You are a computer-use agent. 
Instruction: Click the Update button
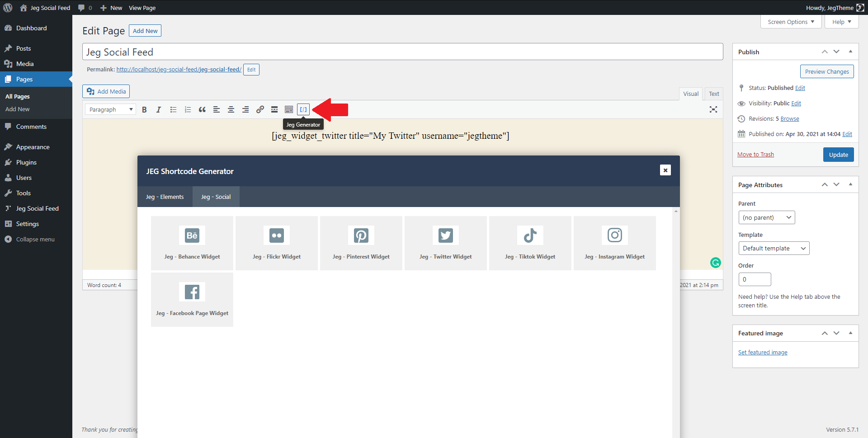pos(838,155)
